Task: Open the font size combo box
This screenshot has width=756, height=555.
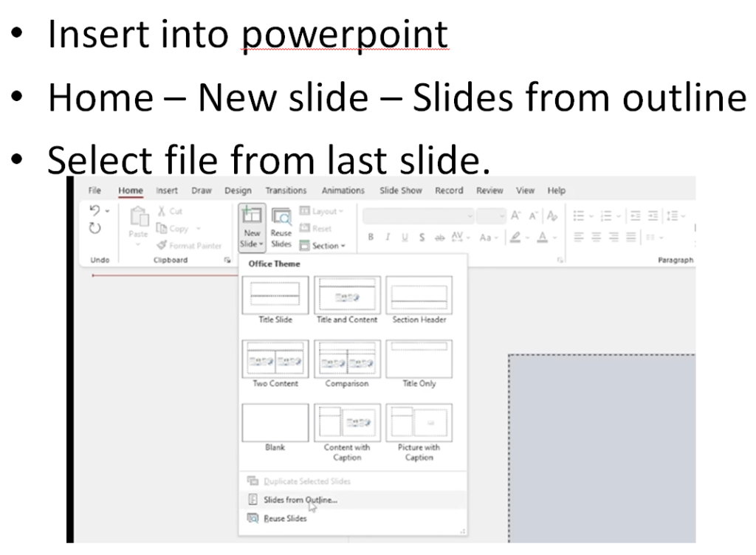Action: coord(491,216)
